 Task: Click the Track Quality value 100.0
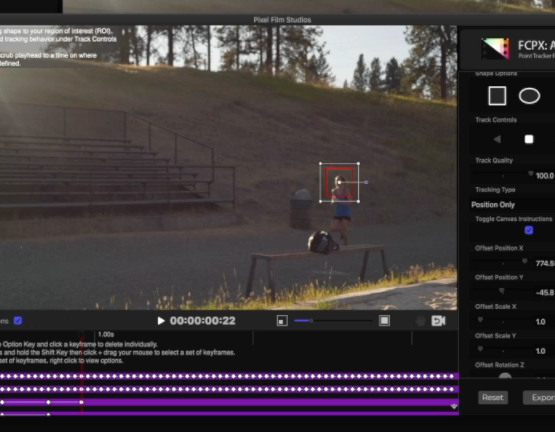click(x=545, y=176)
